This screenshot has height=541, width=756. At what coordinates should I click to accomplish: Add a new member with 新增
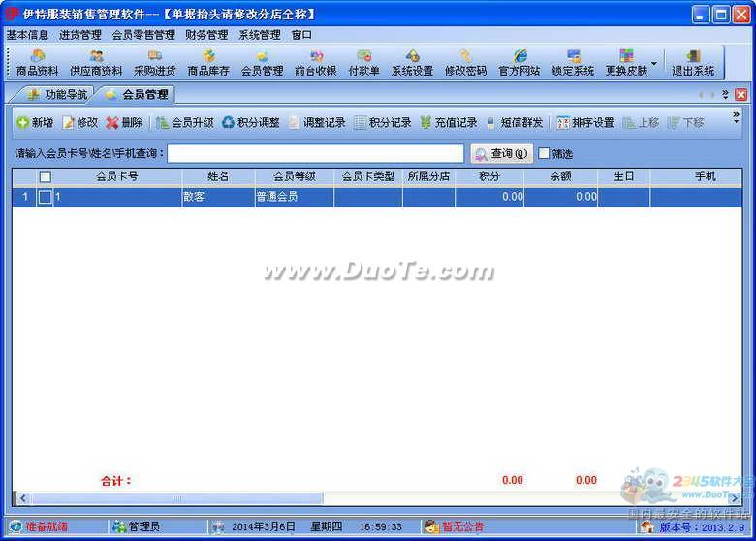[35, 123]
